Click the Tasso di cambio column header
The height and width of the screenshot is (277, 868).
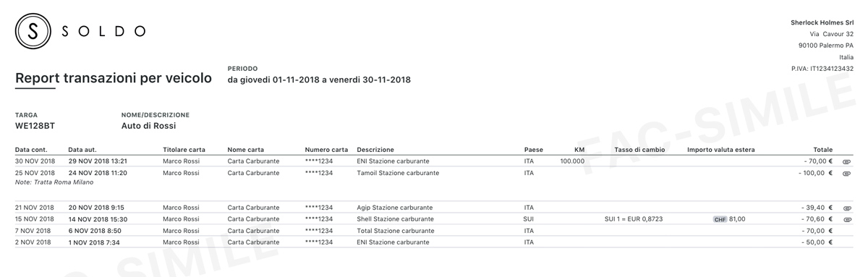pos(639,150)
